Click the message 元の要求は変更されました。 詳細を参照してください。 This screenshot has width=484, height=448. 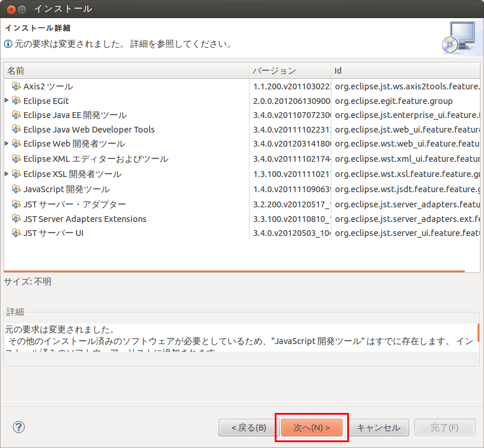click(x=123, y=44)
